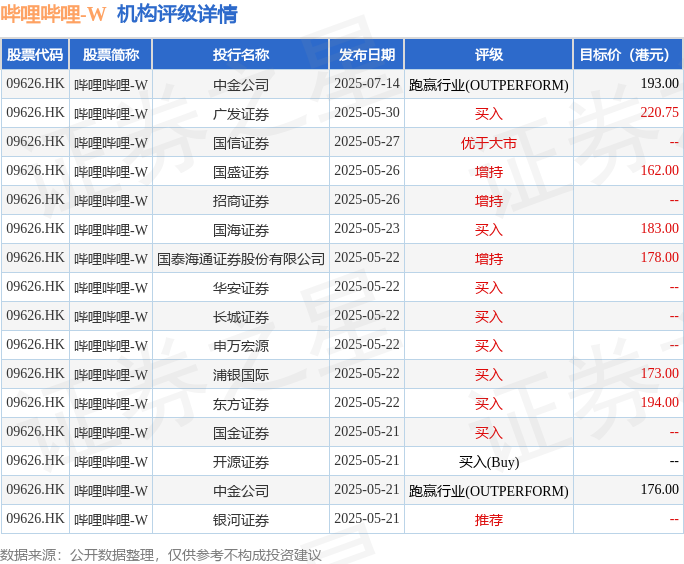The height and width of the screenshot is (564, 684).
Task: Select the 国信证券 cell
Action: coord(241,143)
